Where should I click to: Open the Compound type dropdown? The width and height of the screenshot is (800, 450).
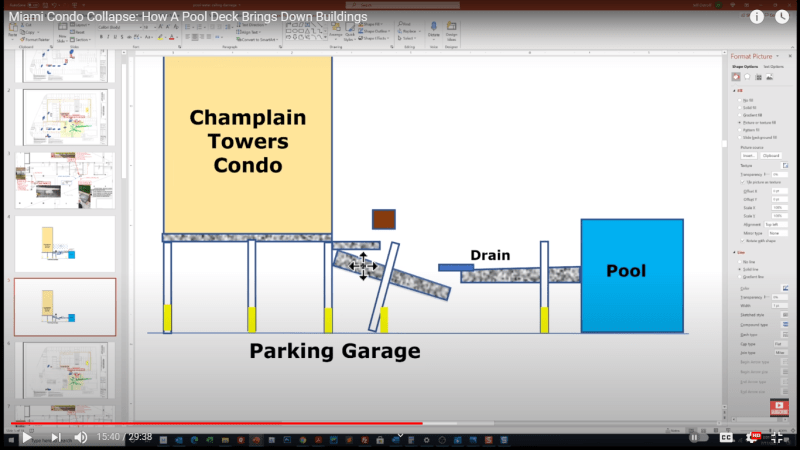tap(785, 324)
